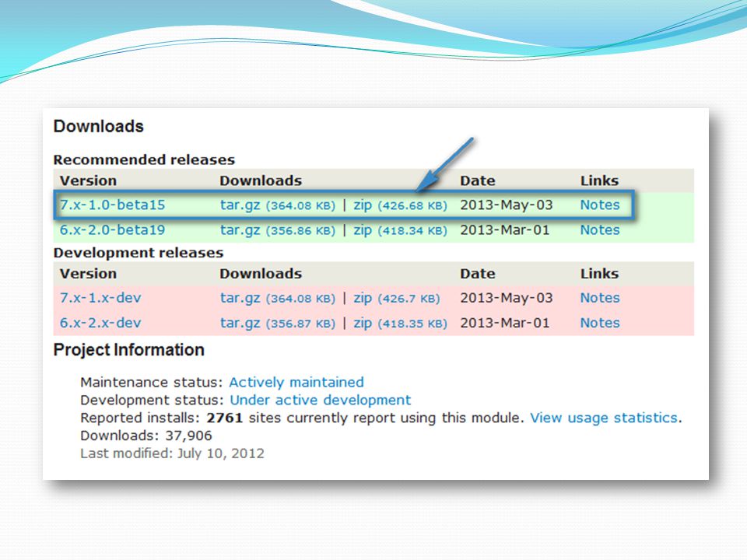Open the 6.x-2.0-beta19 version link
The image size is (747, 560).
click(112, 230)
